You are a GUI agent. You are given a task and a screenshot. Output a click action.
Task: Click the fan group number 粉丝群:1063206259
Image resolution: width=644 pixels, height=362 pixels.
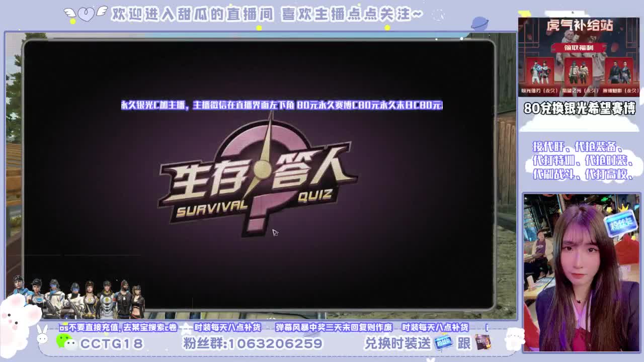(252, 343)
